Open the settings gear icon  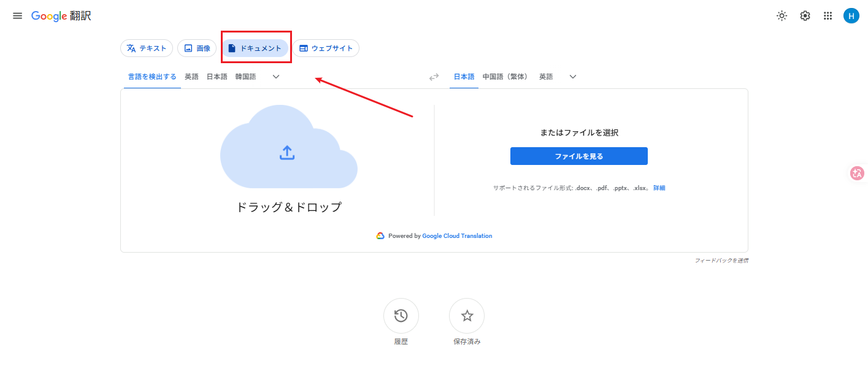tap(805, 16)
